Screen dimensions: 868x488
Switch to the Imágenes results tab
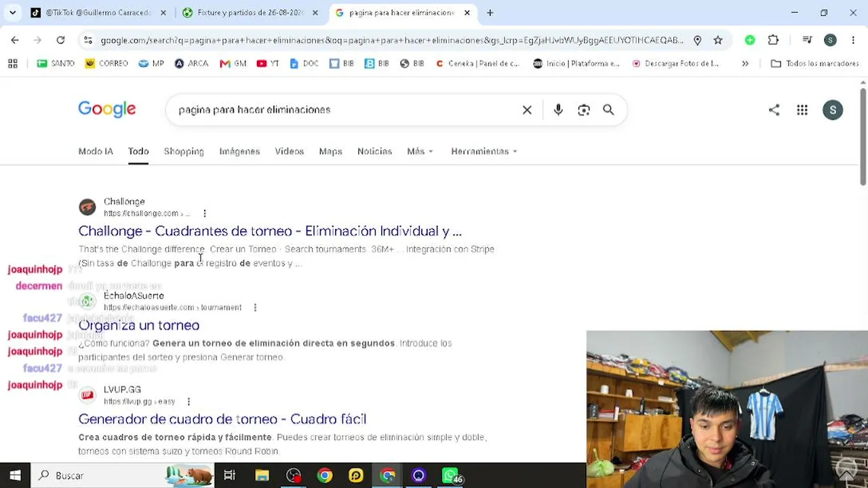(x=239, y=151)
